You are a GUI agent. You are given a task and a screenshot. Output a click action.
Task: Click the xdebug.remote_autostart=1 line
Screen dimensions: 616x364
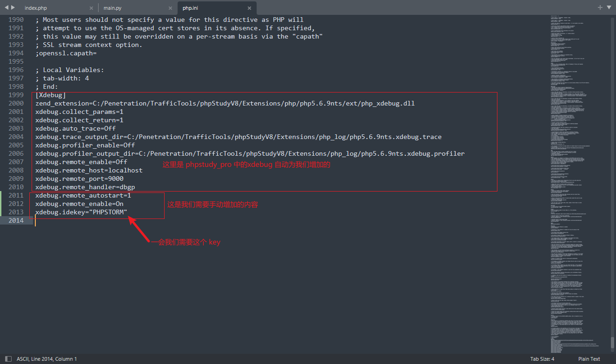(83, 196)
